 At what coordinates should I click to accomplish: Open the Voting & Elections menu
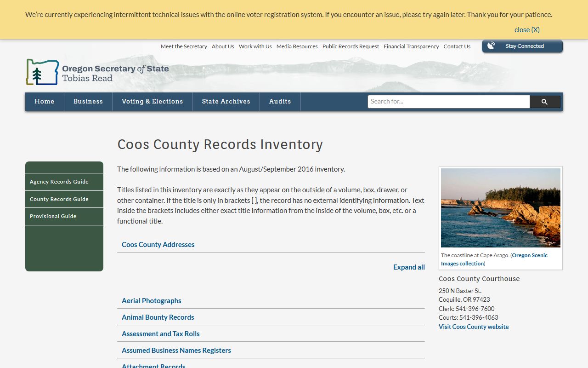tap(153, 102)
